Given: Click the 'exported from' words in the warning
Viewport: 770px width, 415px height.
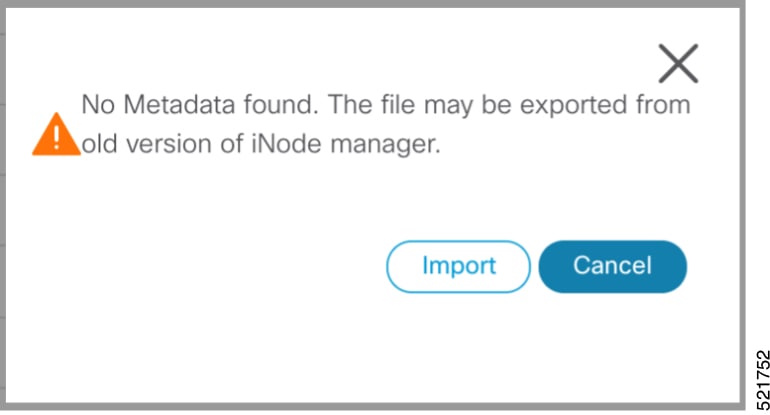Looking at the screenshot, I should click(605, 105).
